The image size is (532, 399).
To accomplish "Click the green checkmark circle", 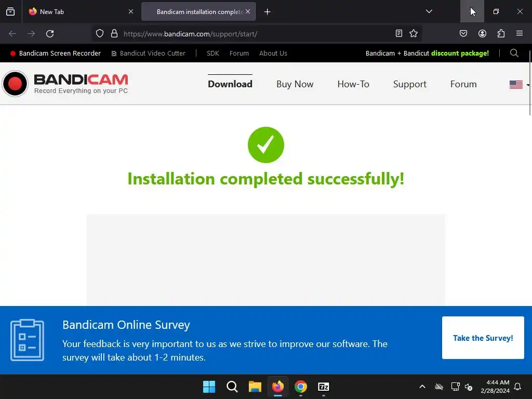I will (x=266, y=145).
